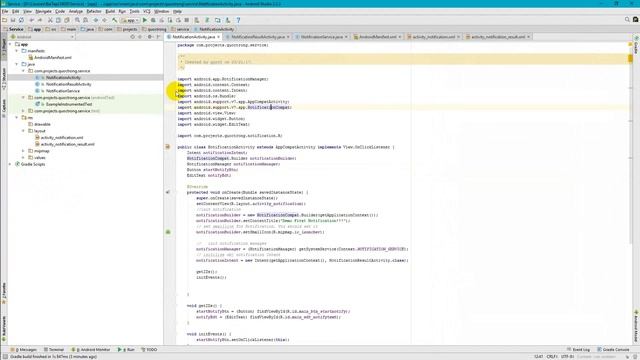Expand the Gradle Scripts node
Image resolution: width=640 pixels, height=360 pixels.
10,164
